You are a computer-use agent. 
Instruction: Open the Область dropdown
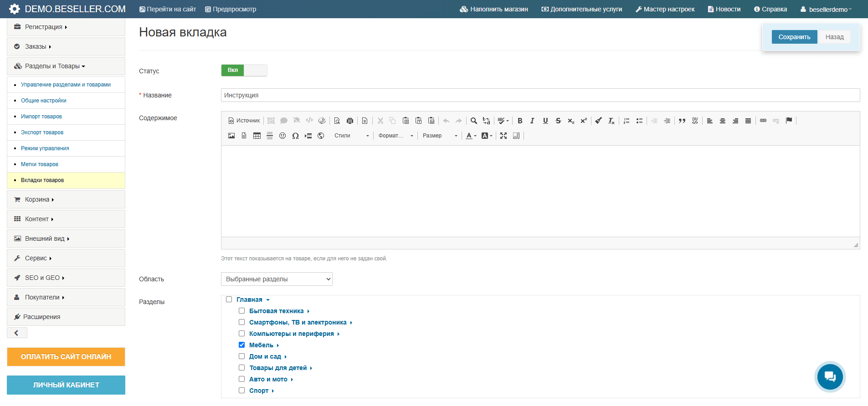(x=277, y=279)
